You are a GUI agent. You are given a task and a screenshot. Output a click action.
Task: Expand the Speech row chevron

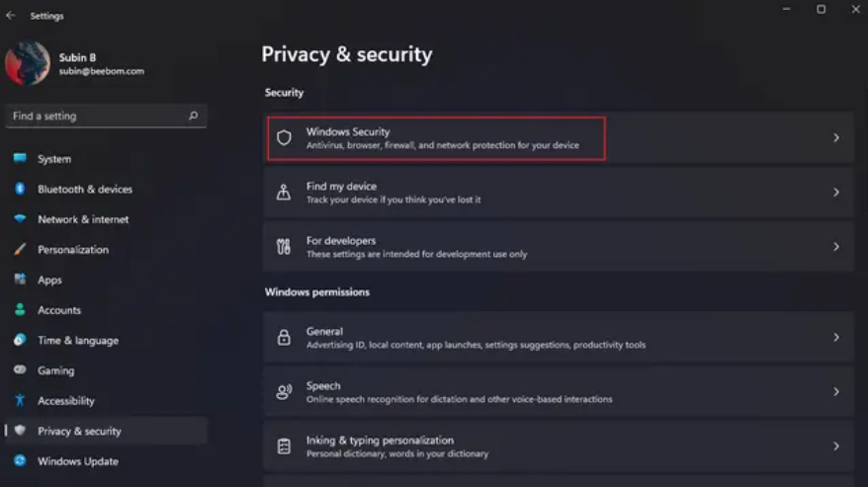(836, 392)
